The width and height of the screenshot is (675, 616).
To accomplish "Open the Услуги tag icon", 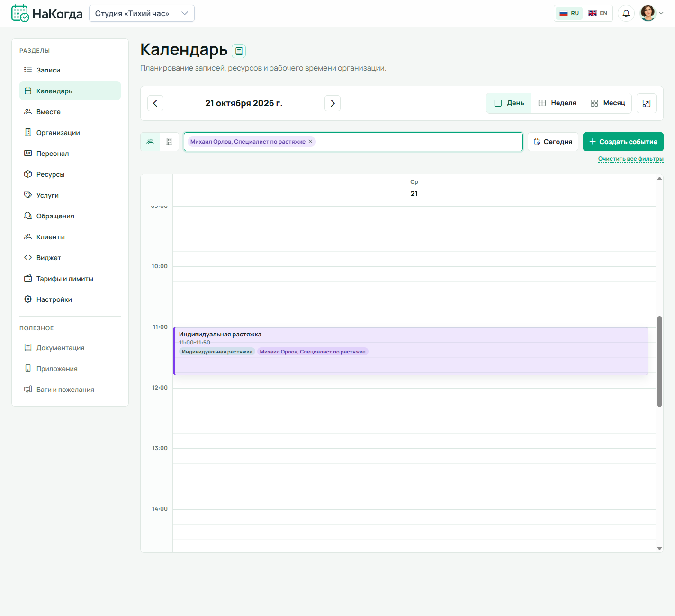I will [x=28, y=195].
